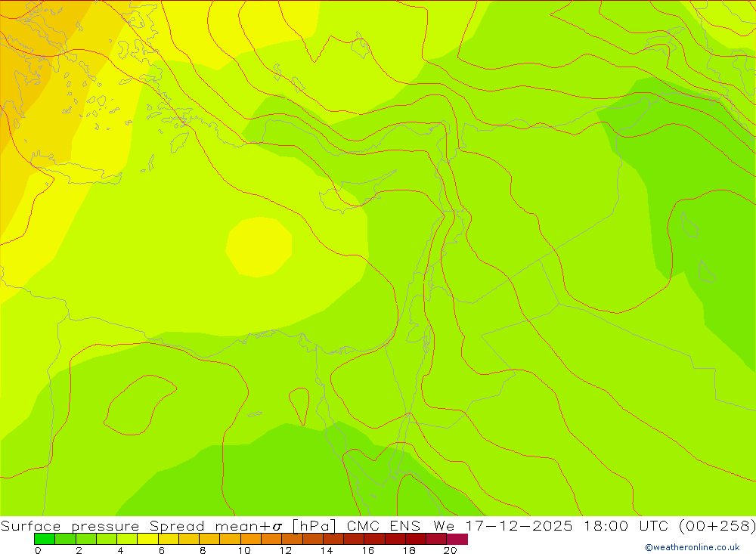Click the legend scale label "16"

(368, 550)
